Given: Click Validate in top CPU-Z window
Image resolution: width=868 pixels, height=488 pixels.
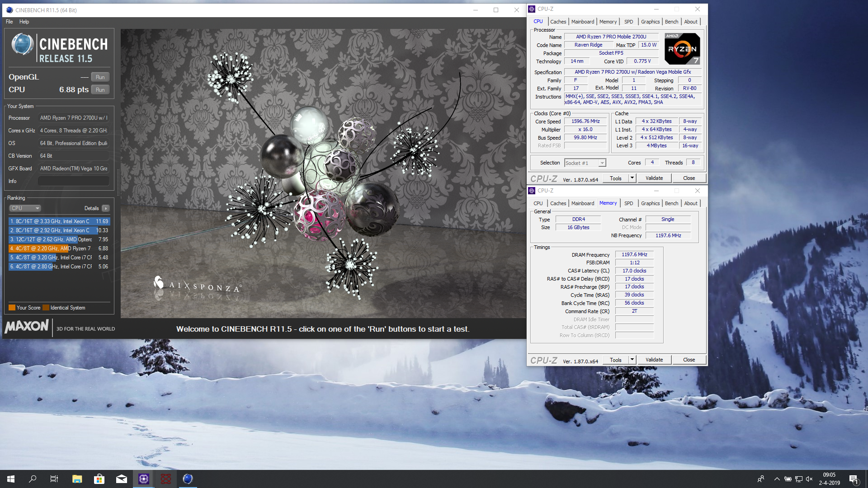Looking at the screenshot, I should click(654, 178).
